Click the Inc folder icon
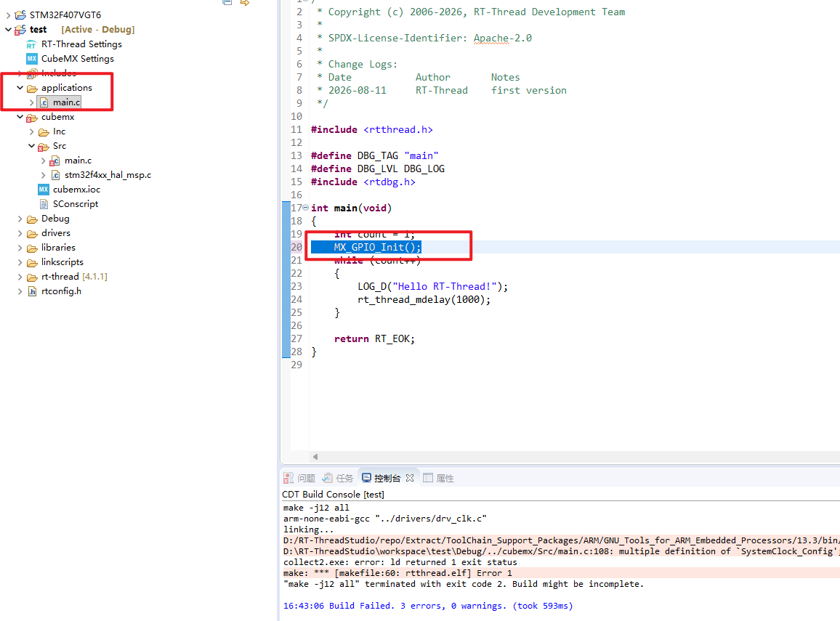The image size is (840, 621). 44,131
